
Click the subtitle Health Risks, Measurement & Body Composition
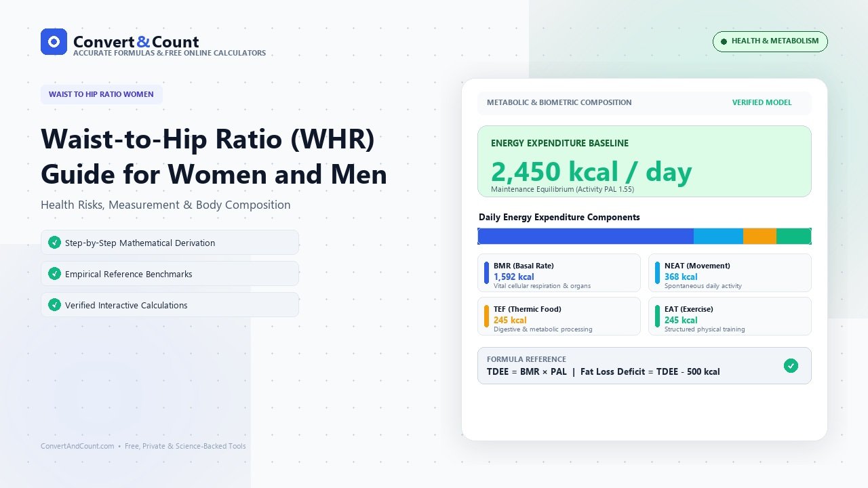coord(165,205)
